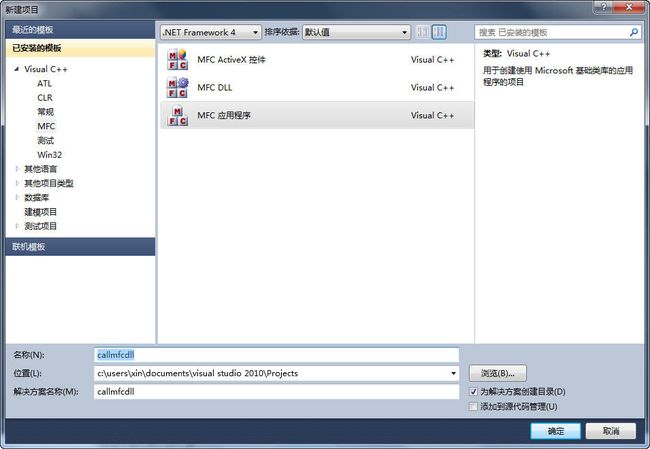Expand the 数据库 tree node
The height and width of the screenshot is (449, 650).
[x=17, y=197]
